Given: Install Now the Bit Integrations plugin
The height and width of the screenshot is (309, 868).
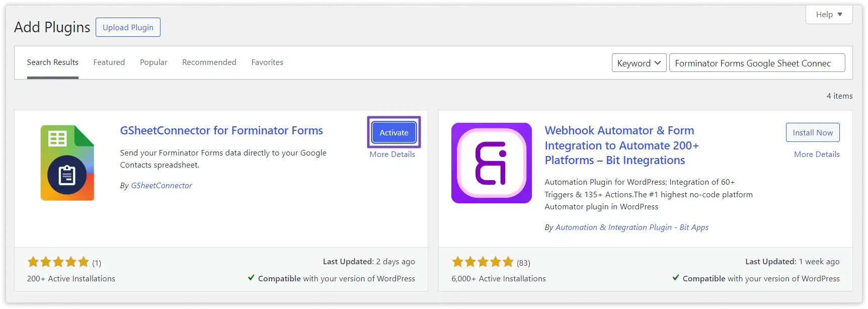Looking at the screenshot, I should tap(813, 132).
